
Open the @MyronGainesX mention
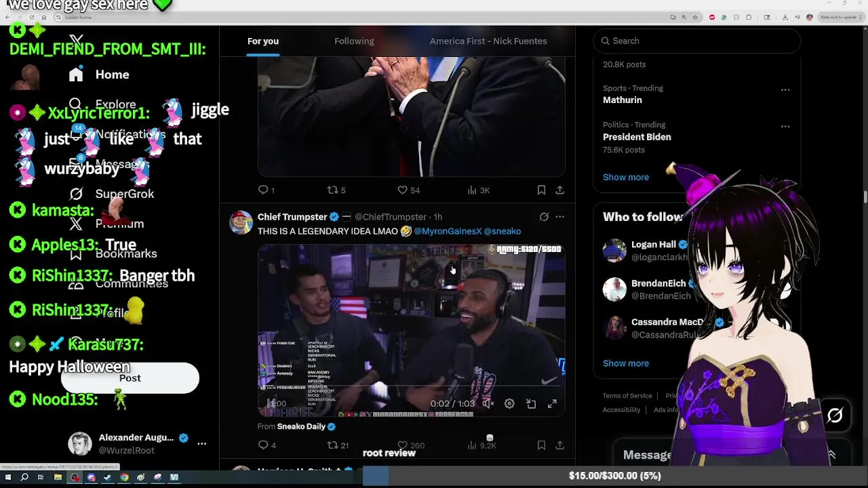click(x=448, y=231)
